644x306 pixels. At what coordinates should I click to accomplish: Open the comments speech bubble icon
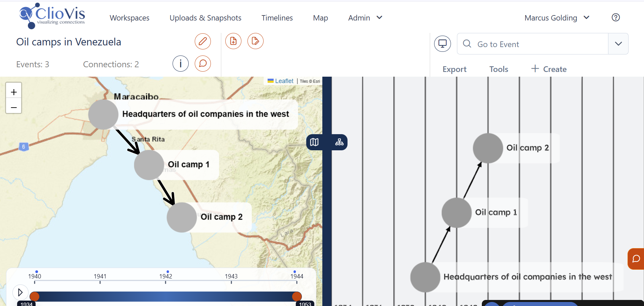point(203,63)
